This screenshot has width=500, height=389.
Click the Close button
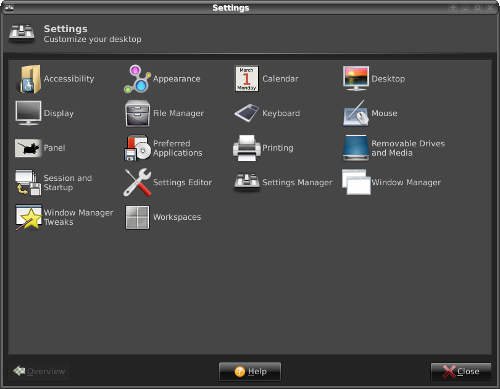coord(461,371)
